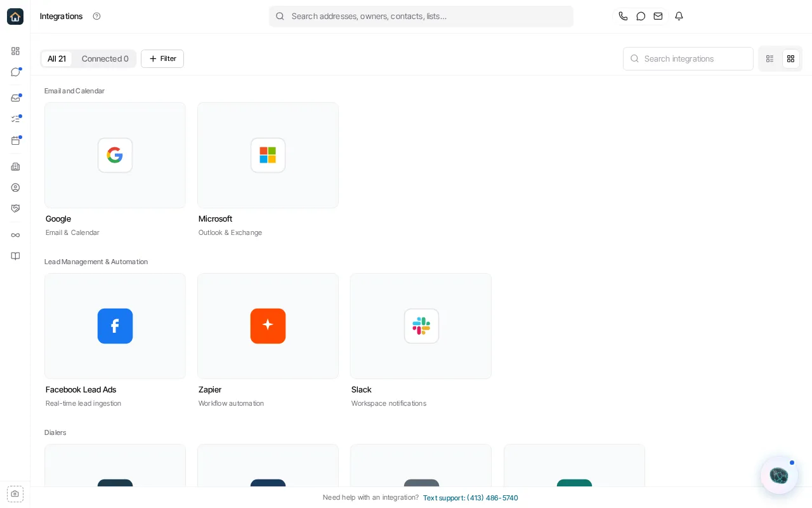Click the phone icon in the header
The height and width of the screenshot is (508, 812).
click(x=623, y=17)
